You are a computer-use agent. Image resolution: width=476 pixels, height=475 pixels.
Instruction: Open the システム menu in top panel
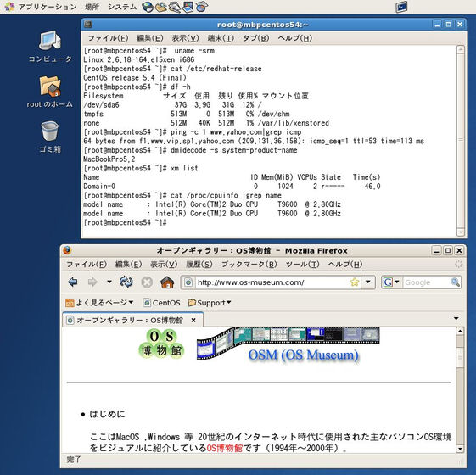[122, 7]
